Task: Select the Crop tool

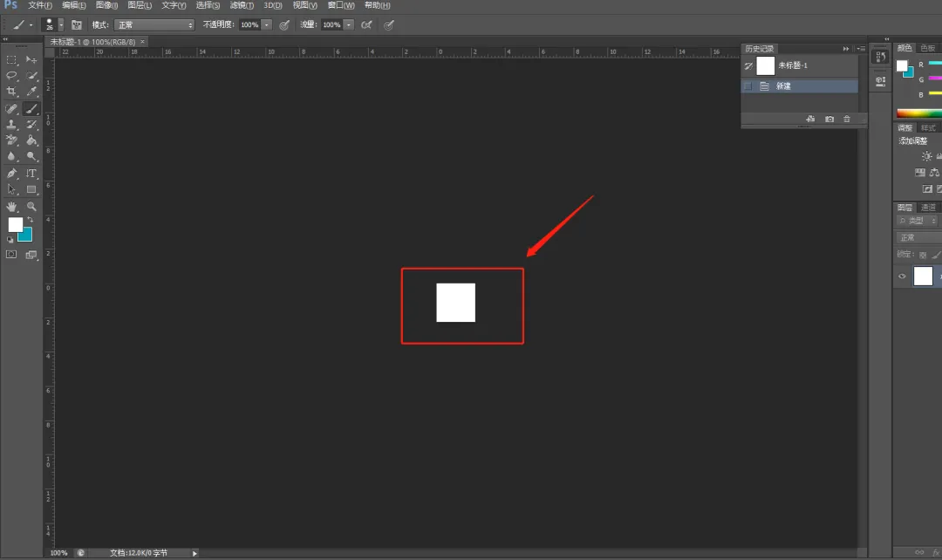Action: tap(11, 92)
